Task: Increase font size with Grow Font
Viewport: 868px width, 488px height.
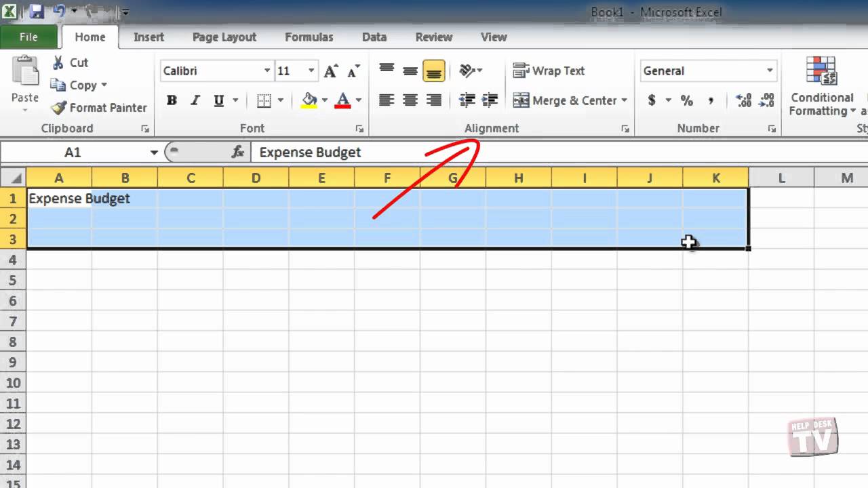Action: 331,70
